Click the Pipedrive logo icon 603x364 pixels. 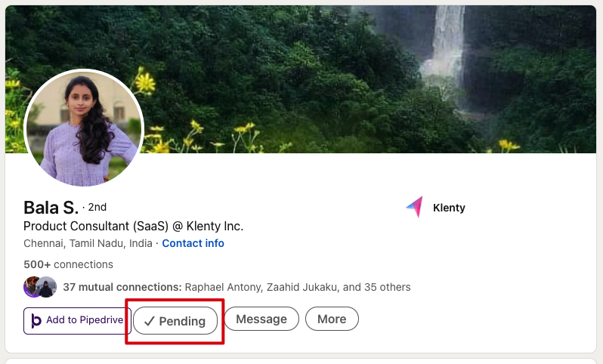tap(36, 320)
